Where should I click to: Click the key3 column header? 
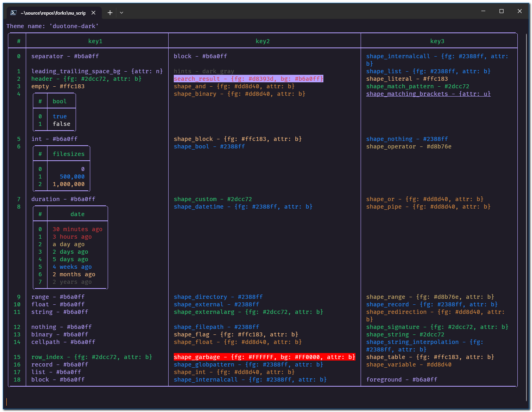tap(437, 41)
